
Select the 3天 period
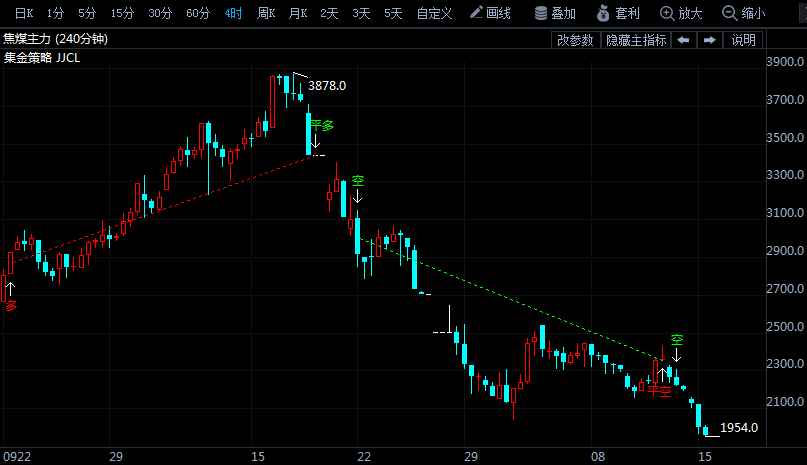(x=361, y=13)
